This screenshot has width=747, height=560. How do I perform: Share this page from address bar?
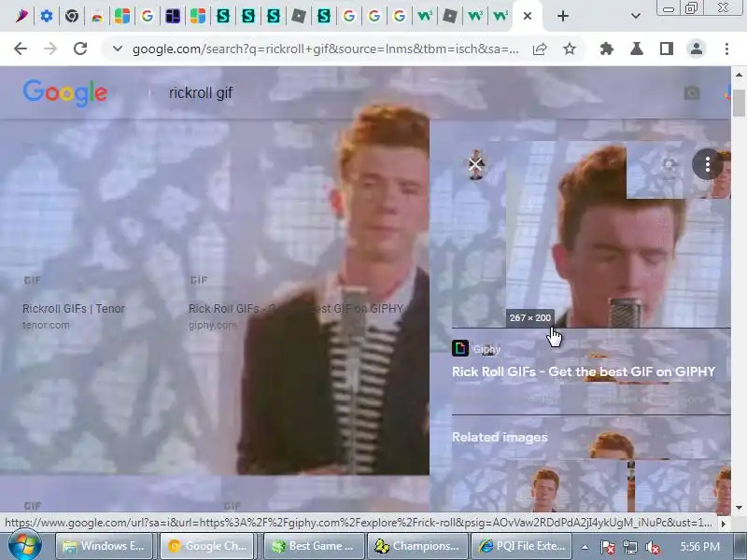click(x=540, y=49)
